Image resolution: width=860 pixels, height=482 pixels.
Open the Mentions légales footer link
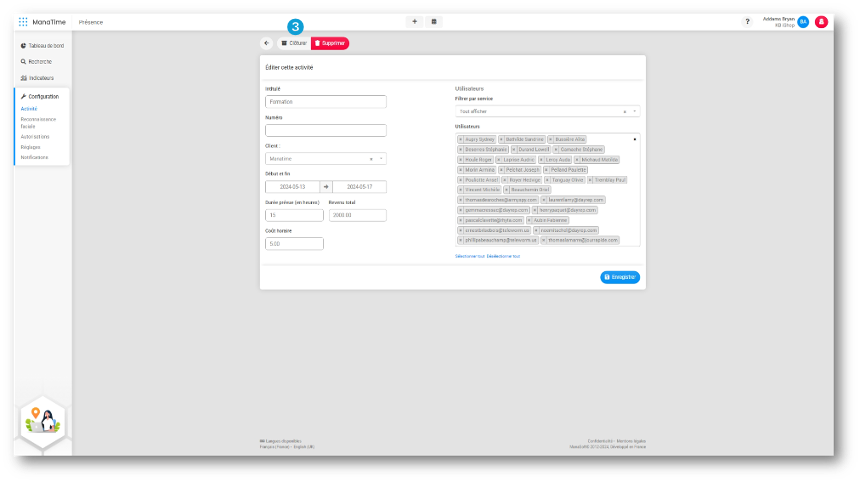(631, 441)
